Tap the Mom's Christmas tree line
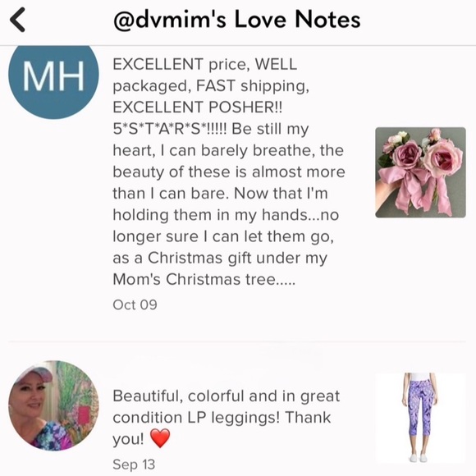 (204, 279)
